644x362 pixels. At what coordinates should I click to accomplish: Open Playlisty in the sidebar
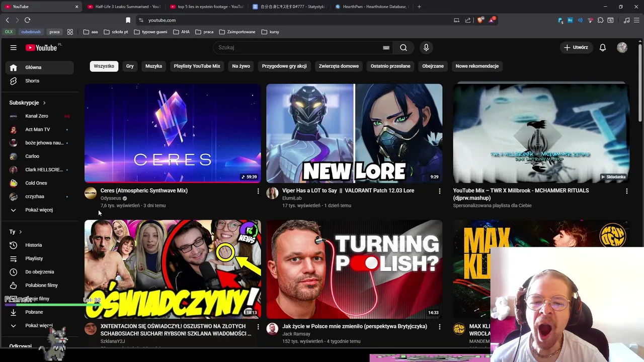(39, 258)
